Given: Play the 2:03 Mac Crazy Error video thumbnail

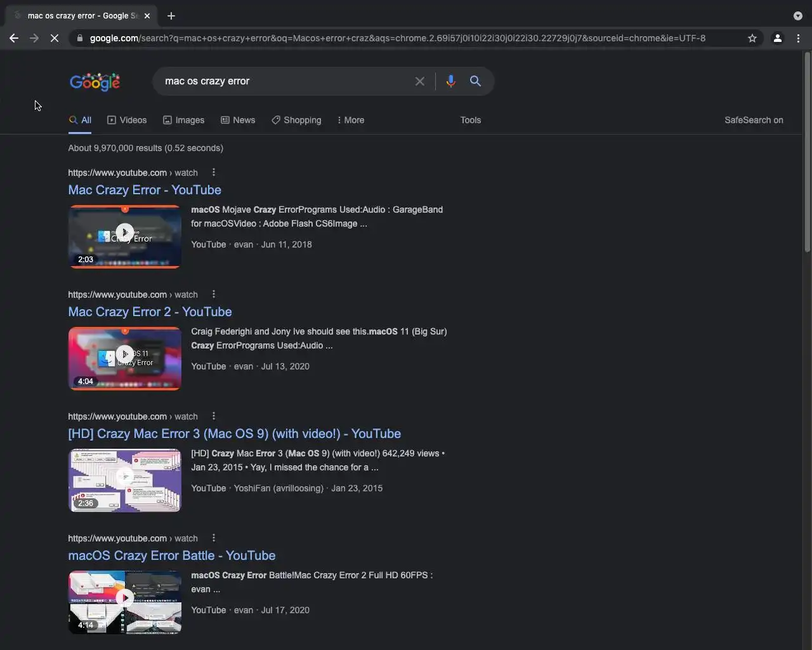Looking at the screenshot, I should point(125,236).
